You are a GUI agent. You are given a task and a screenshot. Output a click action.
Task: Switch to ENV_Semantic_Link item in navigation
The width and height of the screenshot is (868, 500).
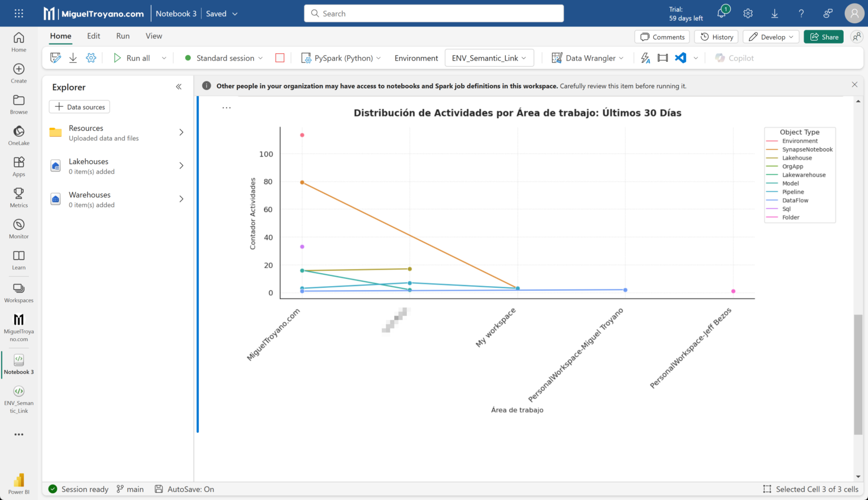19,399
